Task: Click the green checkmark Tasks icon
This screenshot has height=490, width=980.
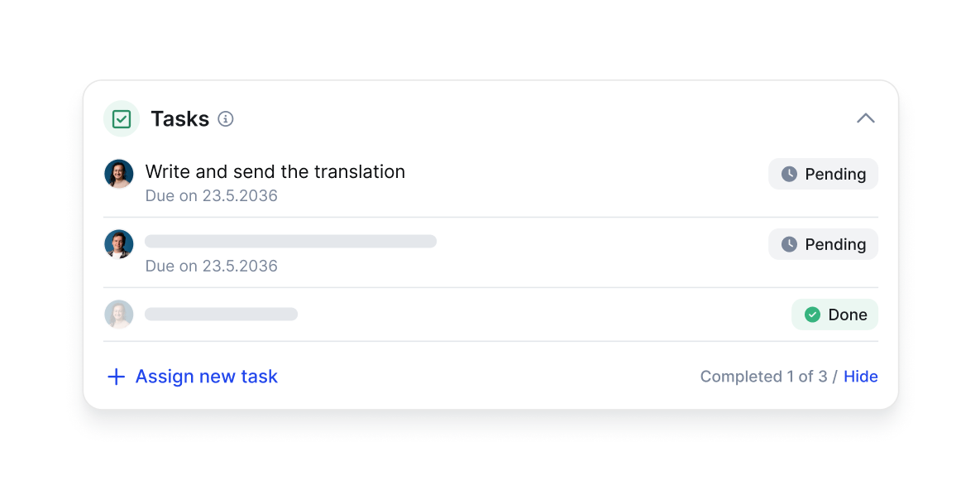Action: [121, 118]
